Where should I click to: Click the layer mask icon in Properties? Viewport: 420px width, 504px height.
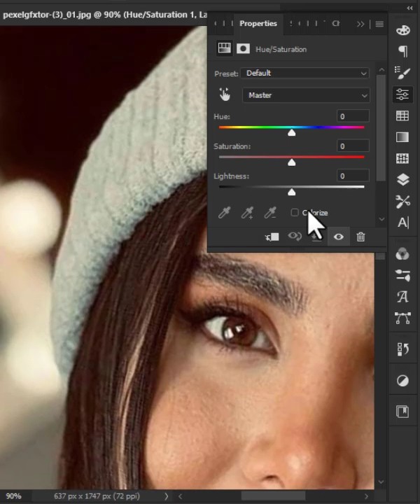pyautogui.click(x=243, y=48)
